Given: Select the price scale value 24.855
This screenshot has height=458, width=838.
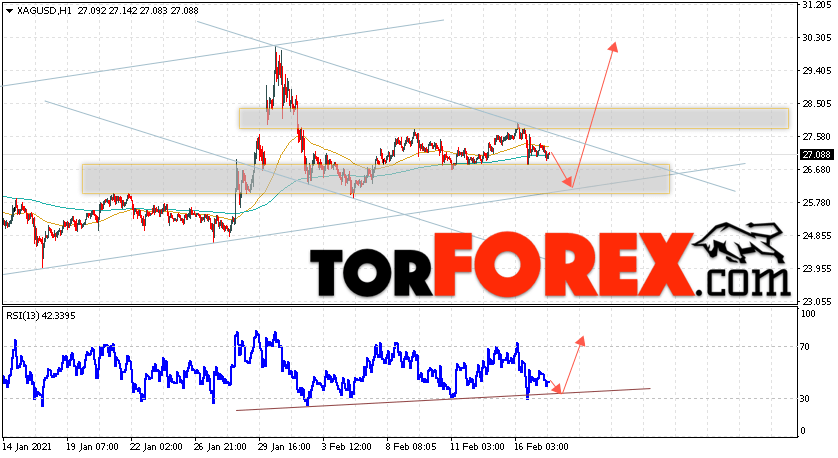Looking at the screenshot, I should [816, 236].
